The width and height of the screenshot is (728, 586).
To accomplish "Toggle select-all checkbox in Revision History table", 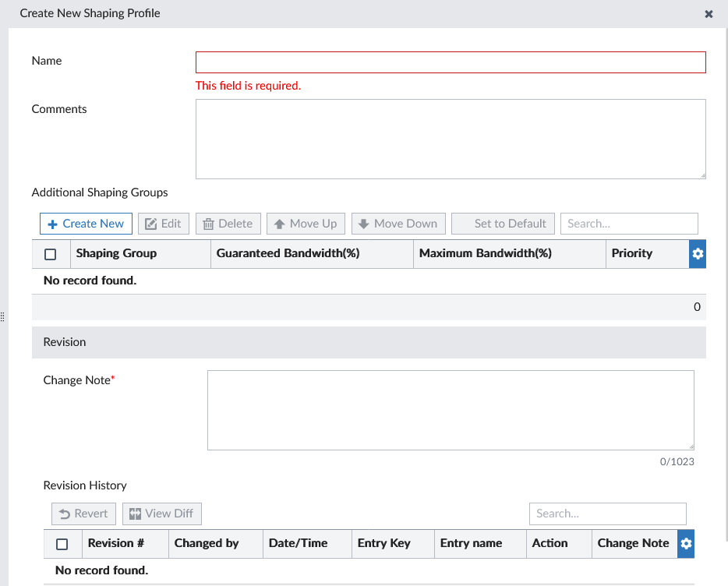I will (x=62, y=544).
